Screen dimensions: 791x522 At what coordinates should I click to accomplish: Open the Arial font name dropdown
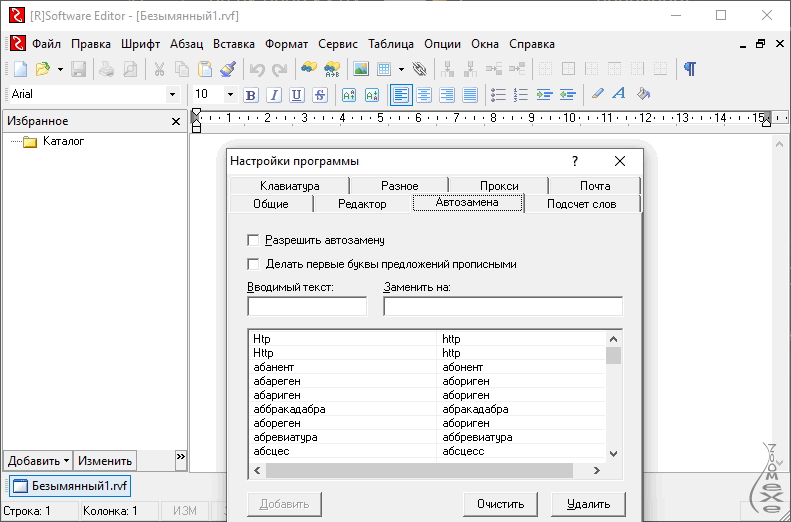(x=172, y=95)
